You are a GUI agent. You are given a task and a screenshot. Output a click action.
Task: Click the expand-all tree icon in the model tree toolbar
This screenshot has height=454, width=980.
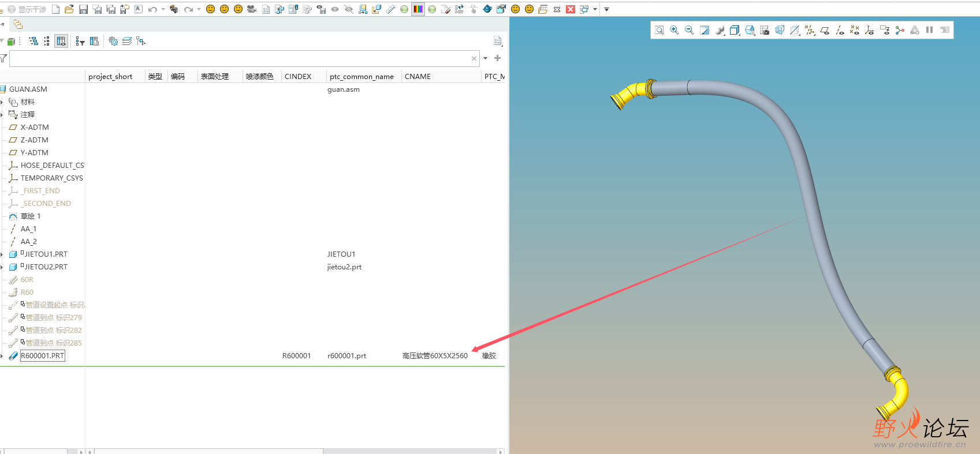point(34,41)
